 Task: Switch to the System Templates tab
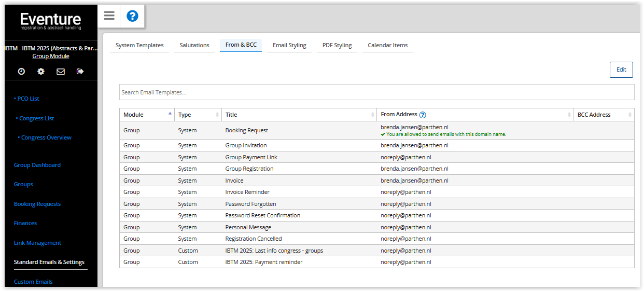pyautogui.click(x=139, y=45)
